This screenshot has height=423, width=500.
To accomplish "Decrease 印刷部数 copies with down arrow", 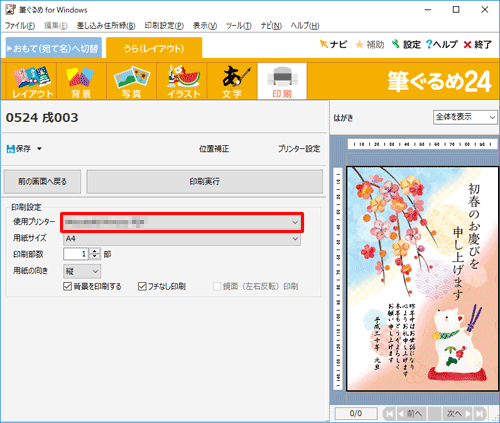I will click(95, 257).
